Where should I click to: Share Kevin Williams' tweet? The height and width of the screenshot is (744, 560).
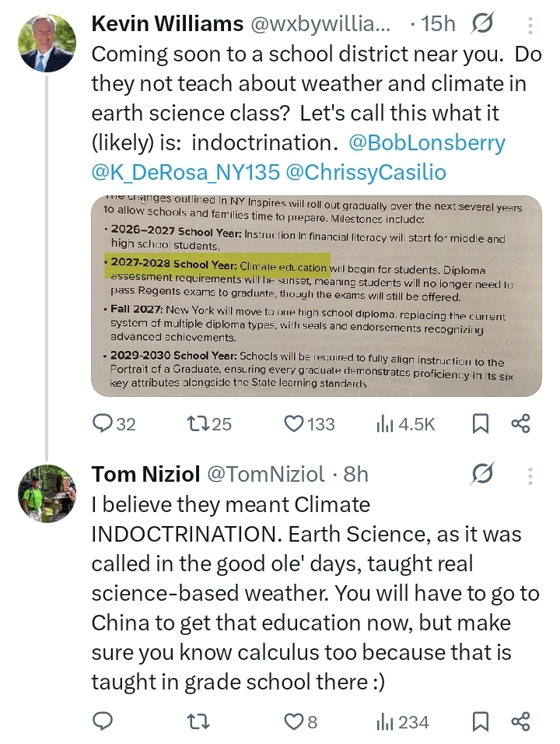coord(520,423)
